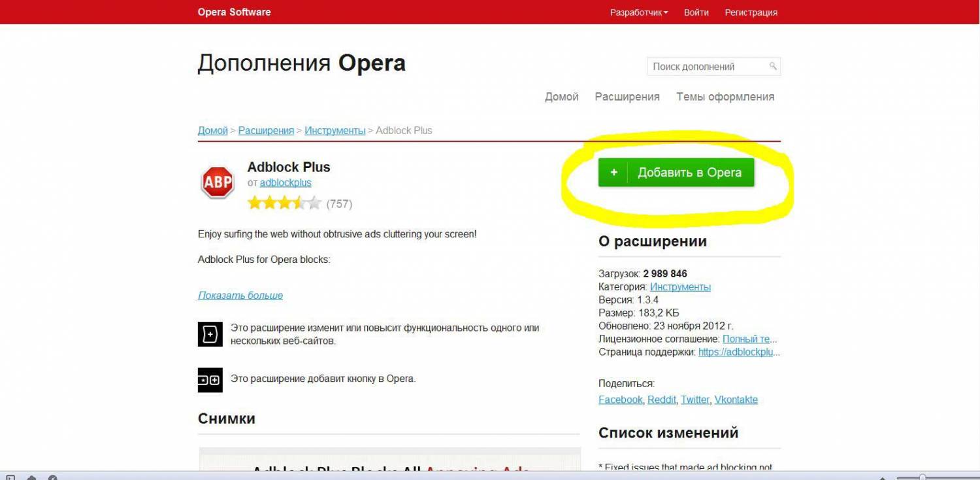Click the Расширения breadcrumb link

coord(266,130)
